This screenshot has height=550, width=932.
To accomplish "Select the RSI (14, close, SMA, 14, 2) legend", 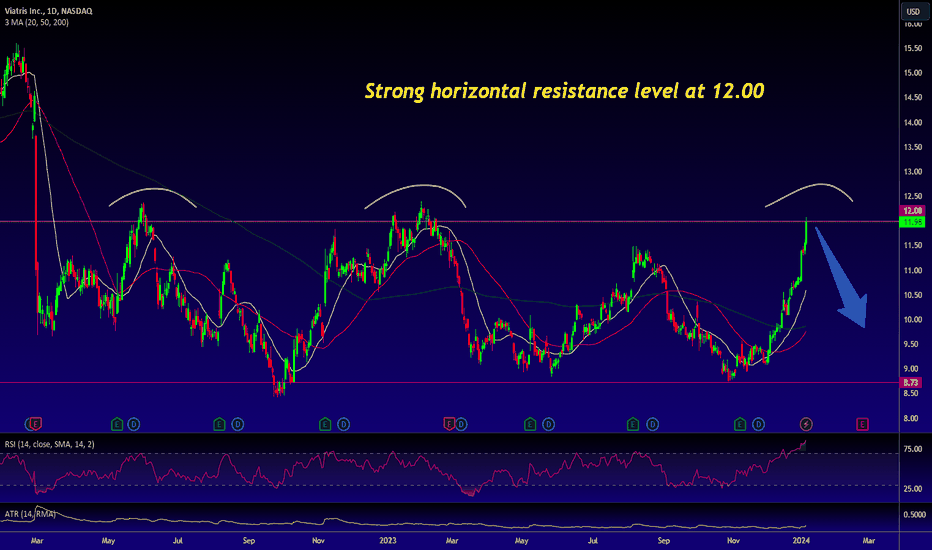I will tap(49, 444).
